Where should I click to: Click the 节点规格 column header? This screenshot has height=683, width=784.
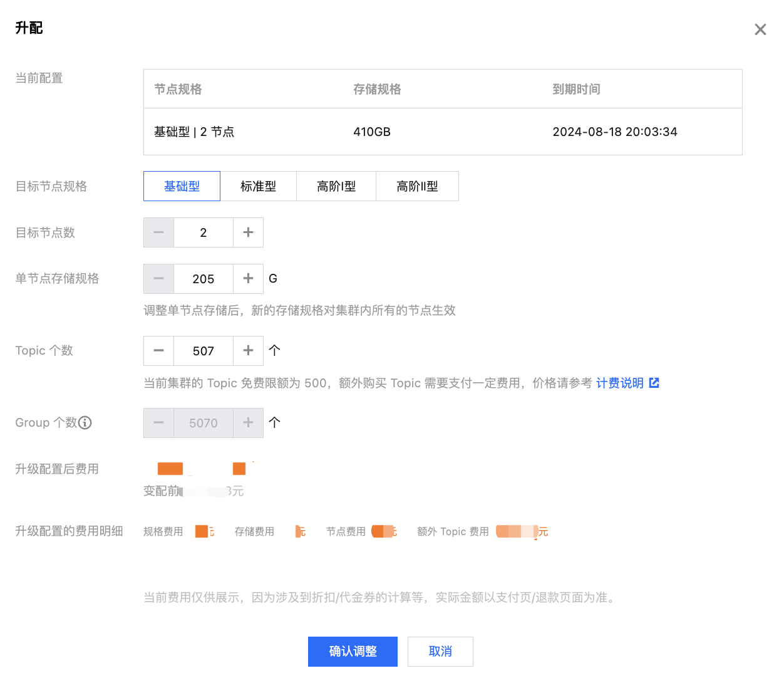click(x=178, y=89)
